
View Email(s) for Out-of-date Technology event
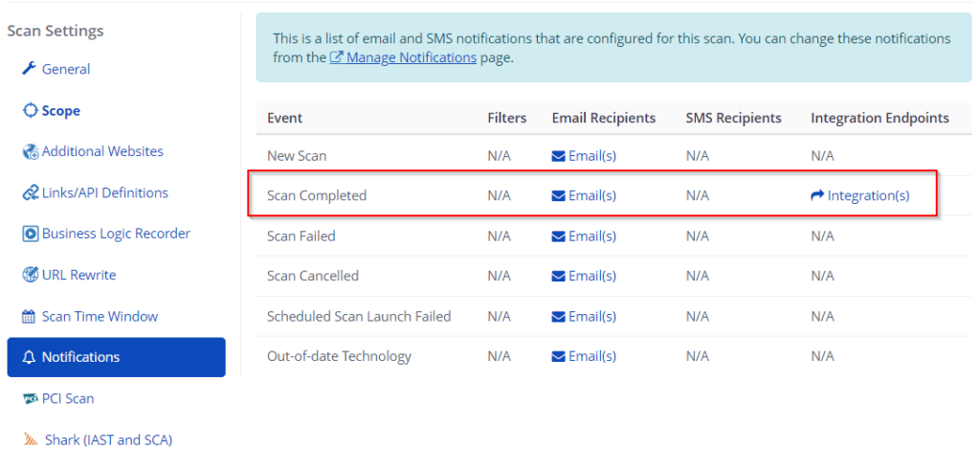(584, 356)
